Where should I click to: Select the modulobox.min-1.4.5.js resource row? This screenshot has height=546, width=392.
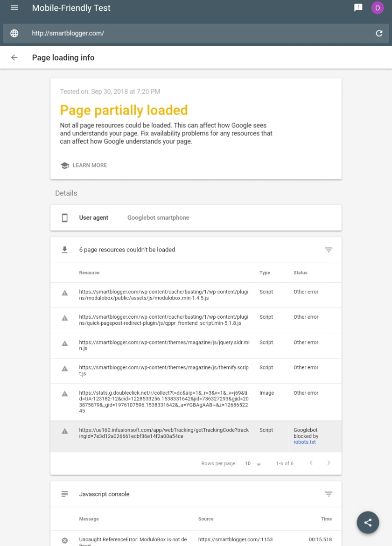click(196, 295)
